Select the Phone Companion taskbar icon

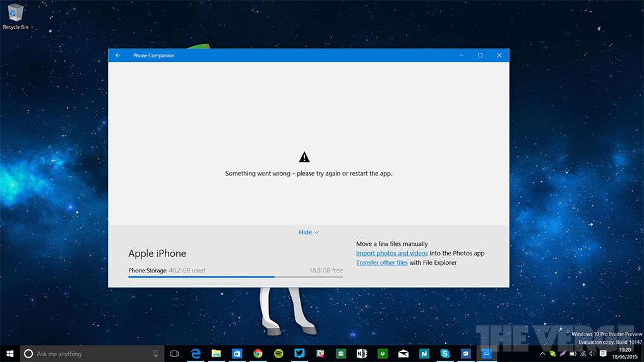(486, 353)
